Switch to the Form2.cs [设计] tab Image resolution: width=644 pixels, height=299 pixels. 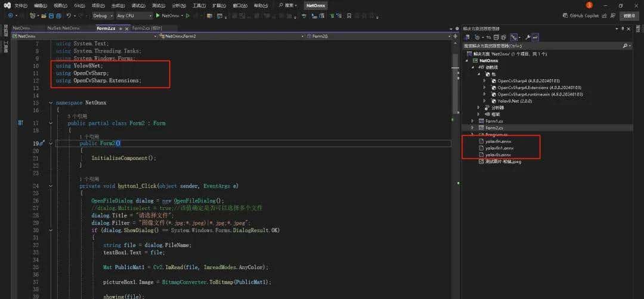(147, 28)
